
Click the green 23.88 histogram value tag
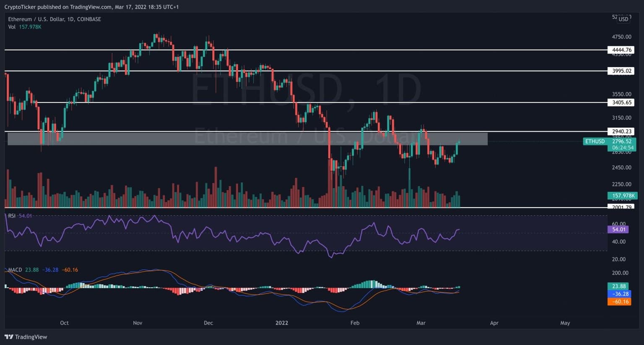point(619,286)
